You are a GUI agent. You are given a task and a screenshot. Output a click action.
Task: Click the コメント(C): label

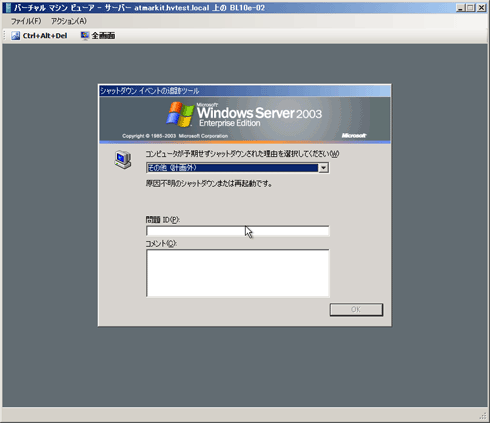(x=161, y=244)
